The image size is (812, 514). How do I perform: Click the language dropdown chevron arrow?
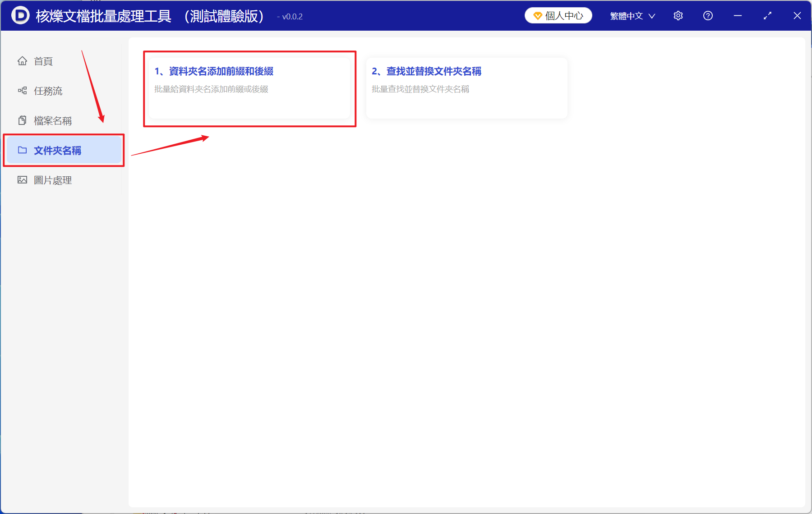coord(652,16)
